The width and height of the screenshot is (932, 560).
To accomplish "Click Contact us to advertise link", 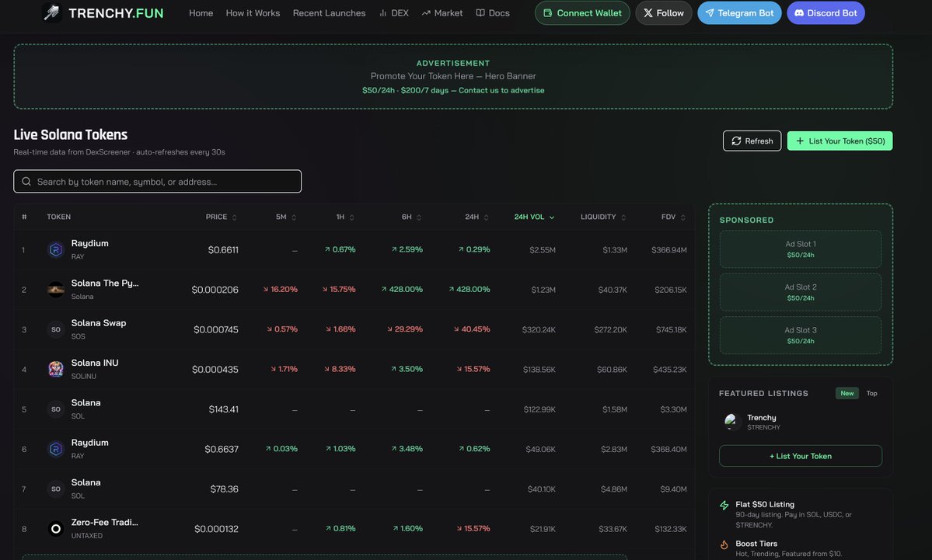I will pyautogui.click(x=501, y=90).
